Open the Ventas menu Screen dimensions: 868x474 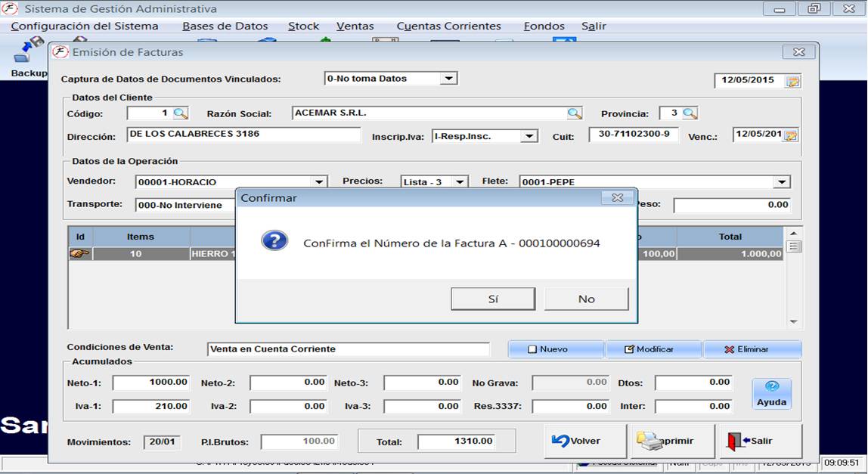(355, 26)
